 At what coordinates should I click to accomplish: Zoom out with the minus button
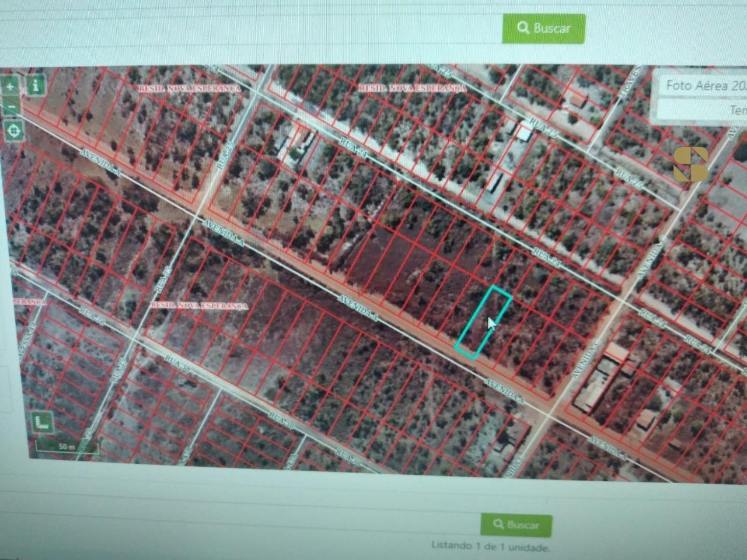pyautogui.click(x=11, y=108)
